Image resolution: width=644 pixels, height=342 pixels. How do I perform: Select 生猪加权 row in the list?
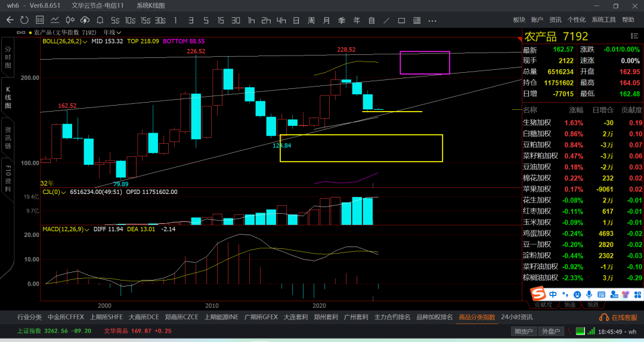point(583,122)
